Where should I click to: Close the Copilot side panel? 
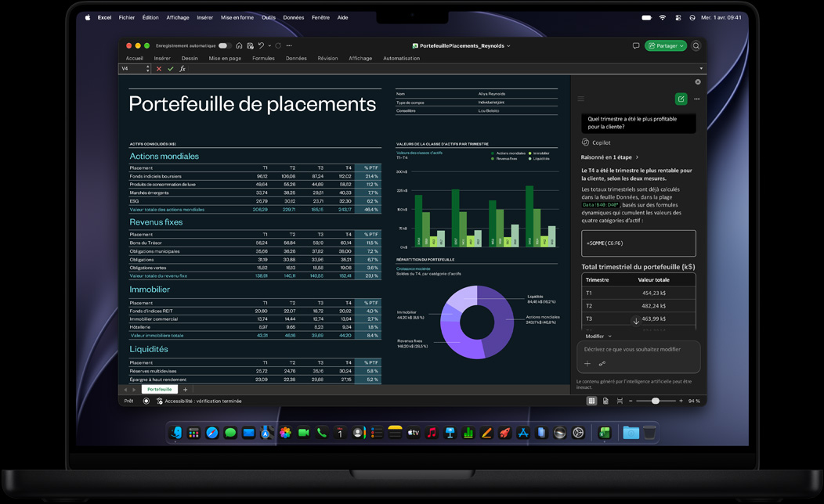[698, 82]
